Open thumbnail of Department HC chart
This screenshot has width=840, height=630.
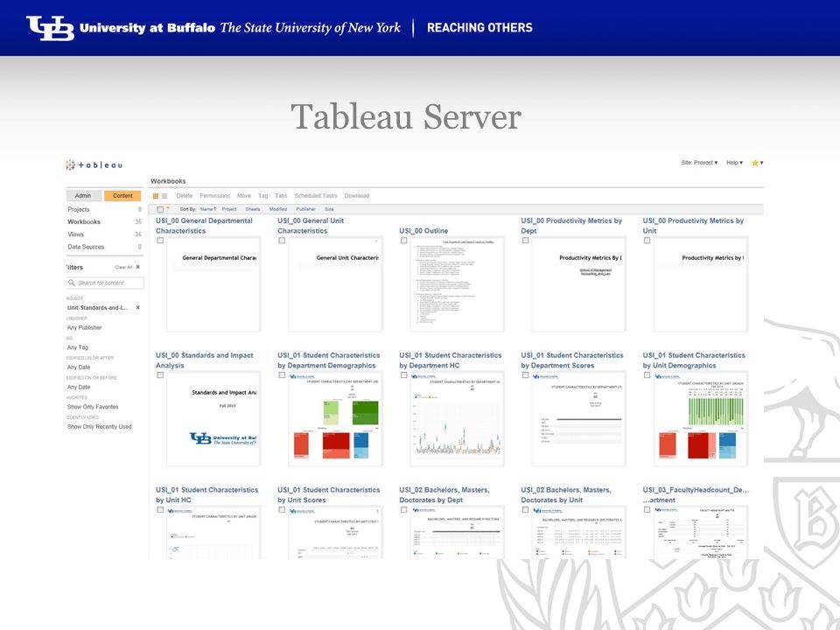[457, 419]
